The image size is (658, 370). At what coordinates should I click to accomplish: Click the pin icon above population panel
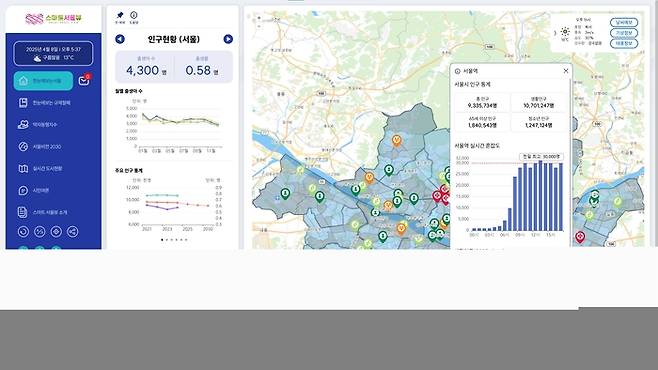[x=120, y=16]
